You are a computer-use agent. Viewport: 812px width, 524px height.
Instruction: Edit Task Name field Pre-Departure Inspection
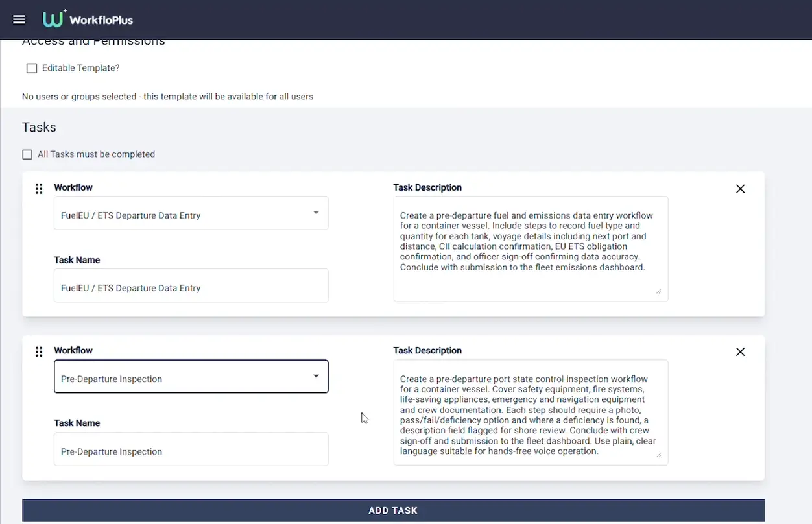point(191,449)
